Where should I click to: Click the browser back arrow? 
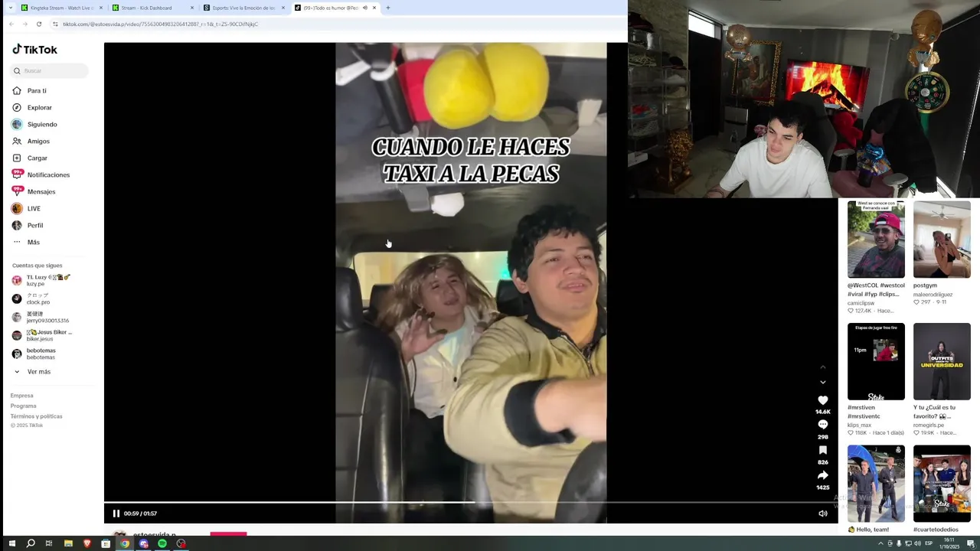click(x=11, y=24)
